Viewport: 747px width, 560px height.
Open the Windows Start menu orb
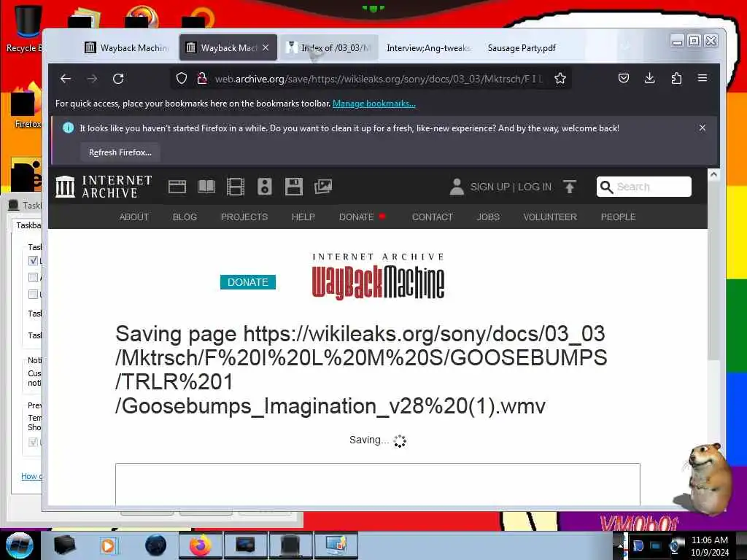(19, 545)
